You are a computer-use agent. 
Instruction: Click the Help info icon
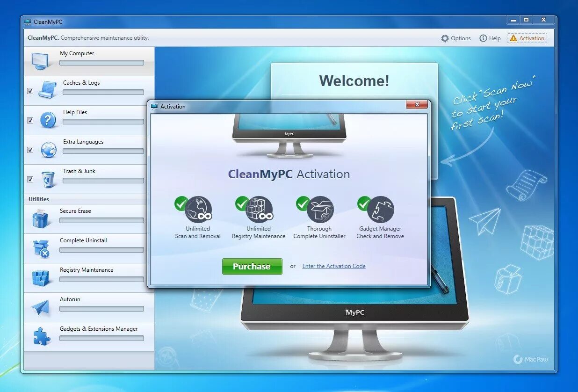point(483,38)
